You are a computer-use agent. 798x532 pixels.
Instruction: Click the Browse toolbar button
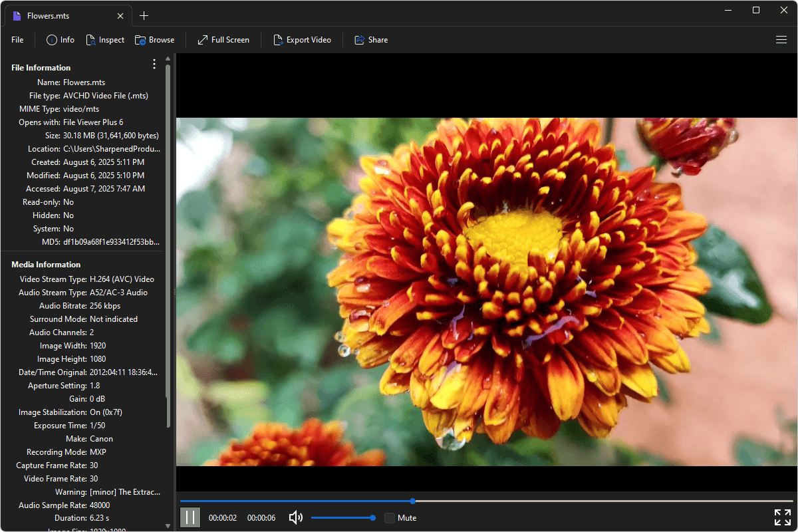154,40
